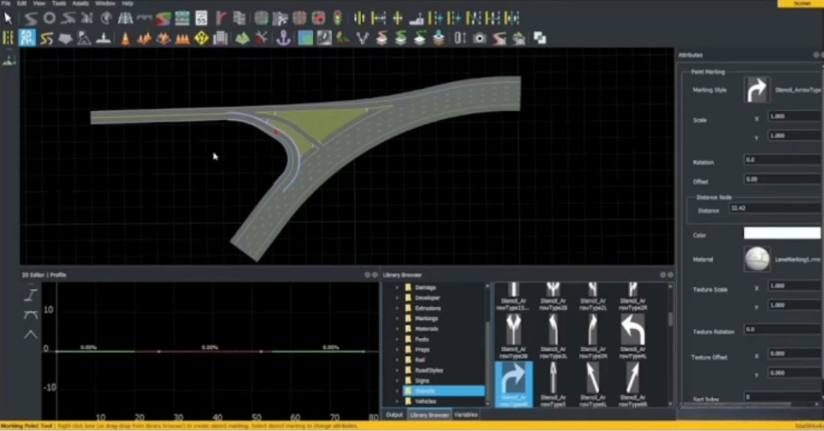This screenshot has height=431, width=824.
Task: Select the speed limit 55 sign icon
Action: pyautogui.click(x=201, y=18)
